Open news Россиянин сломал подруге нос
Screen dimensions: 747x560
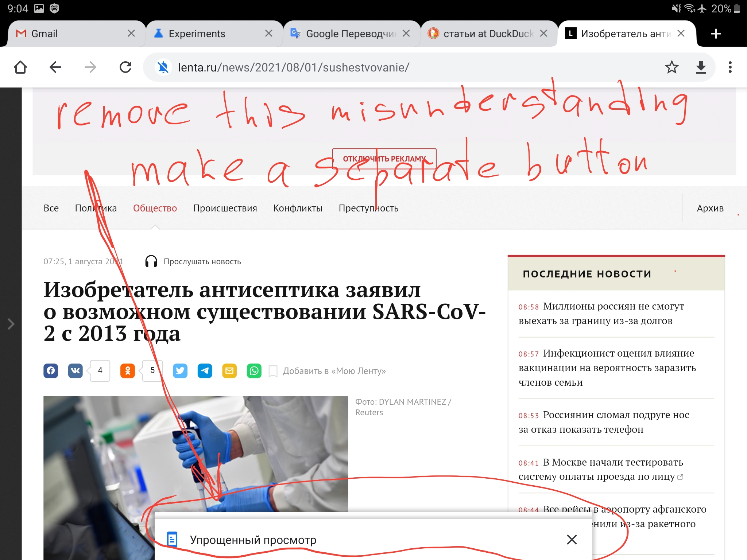click(604, 422)
